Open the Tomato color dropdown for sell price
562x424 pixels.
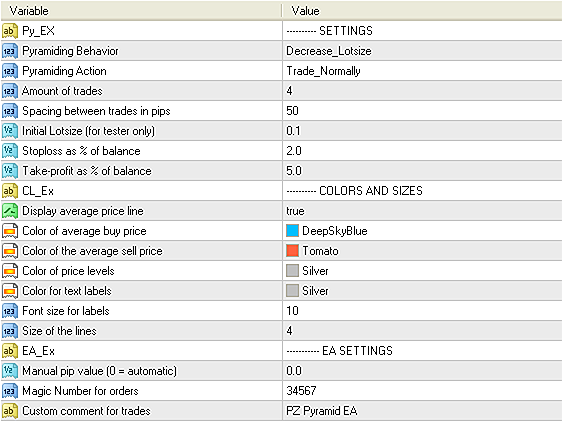click(x=422, y=251)
